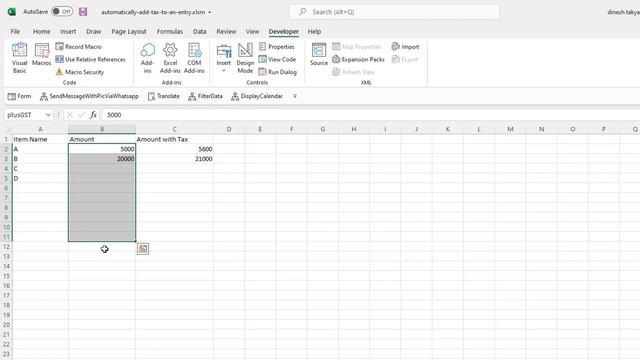
Task: Click View Code
Action: pos(277,59)
